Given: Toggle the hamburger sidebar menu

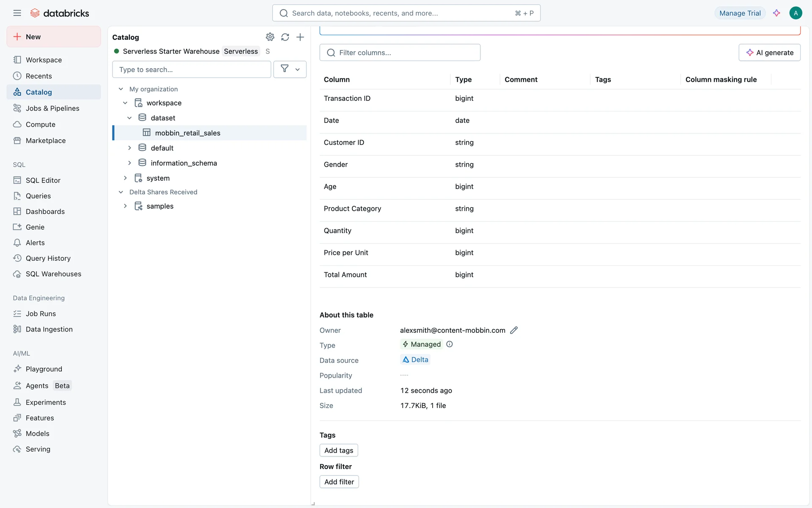Looking at the screenshot, I should tap(17, 13).
